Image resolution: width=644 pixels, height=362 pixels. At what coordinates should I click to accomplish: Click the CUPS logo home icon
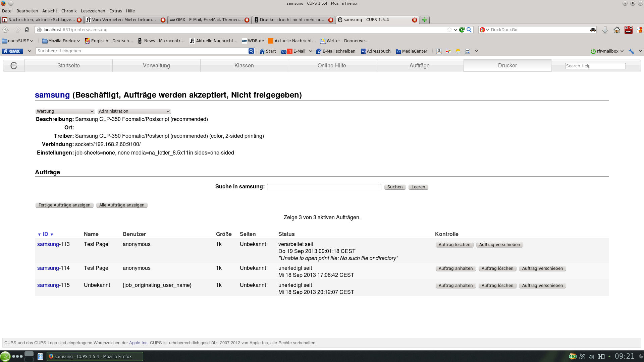click(x=14, y=66)
